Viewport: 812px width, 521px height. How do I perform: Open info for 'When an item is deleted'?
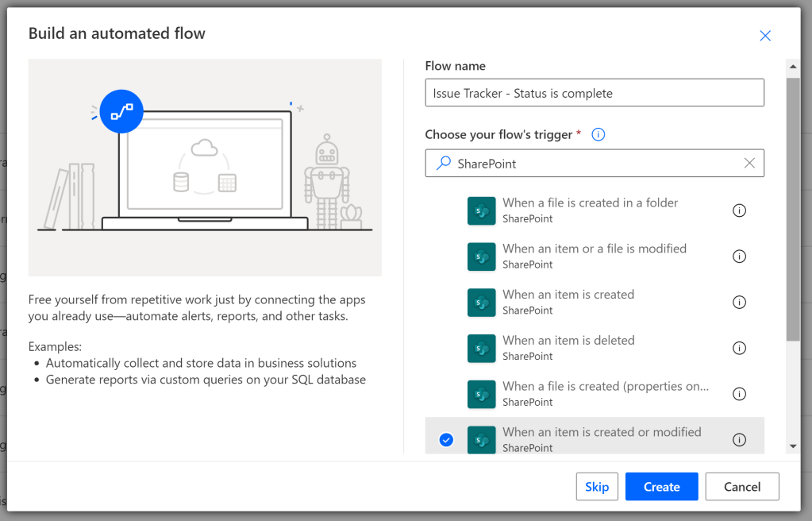[739, 348]
